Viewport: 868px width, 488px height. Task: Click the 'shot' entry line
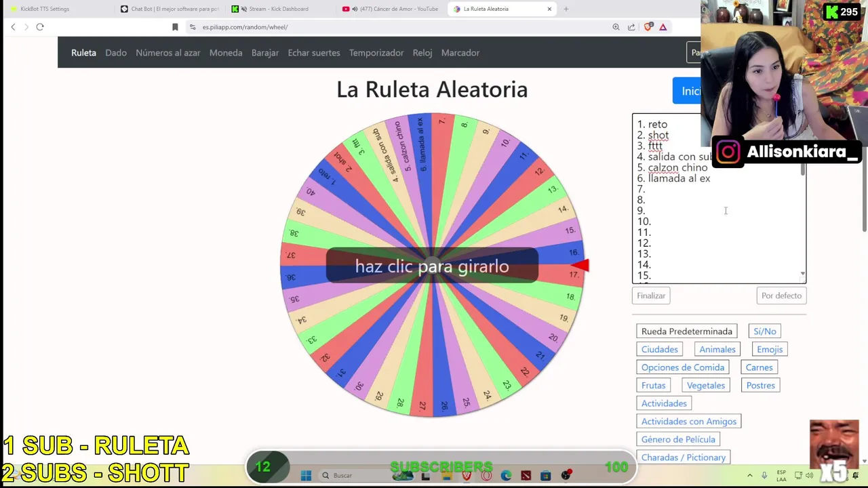pyautogui.click(x=658, y=135)
